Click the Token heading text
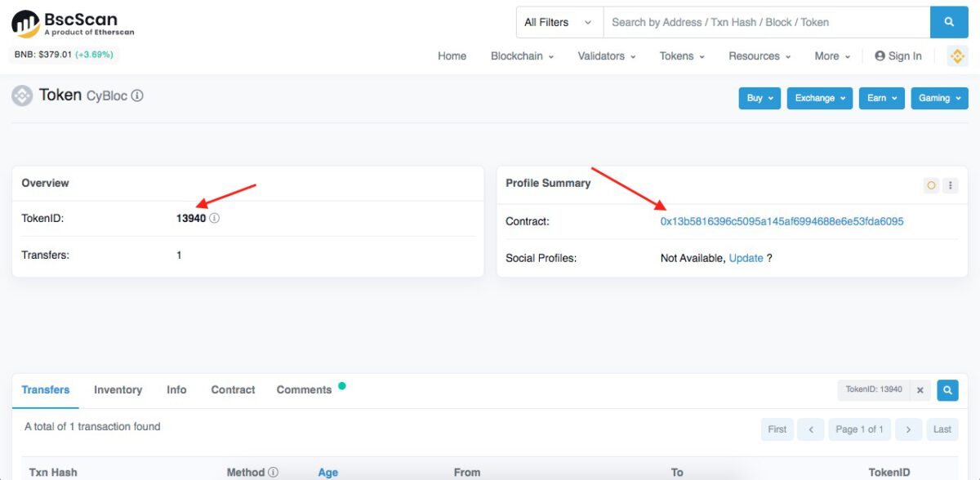Image resolution: width=980 pixels, height=480 pixels. [x=60, y=96]
